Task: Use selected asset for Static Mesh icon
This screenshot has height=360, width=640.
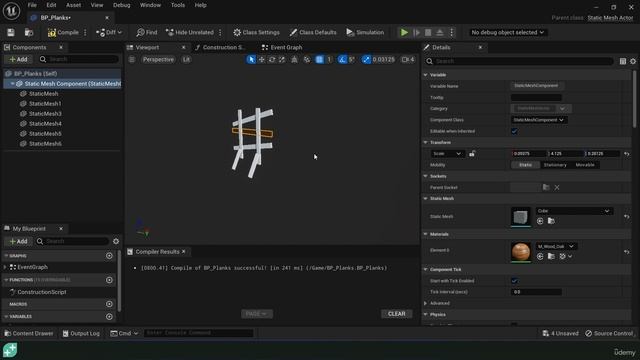Action: (540, 221)
